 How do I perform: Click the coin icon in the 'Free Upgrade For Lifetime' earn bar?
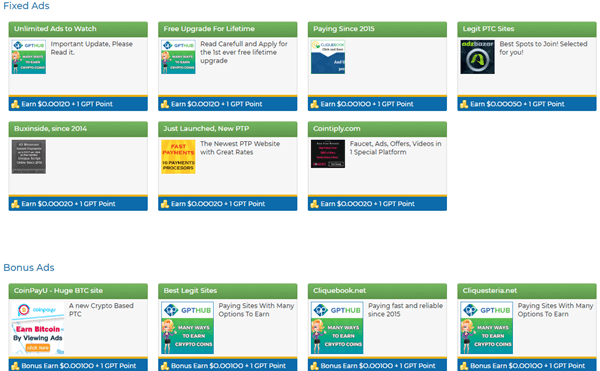(x=165, y=104)
